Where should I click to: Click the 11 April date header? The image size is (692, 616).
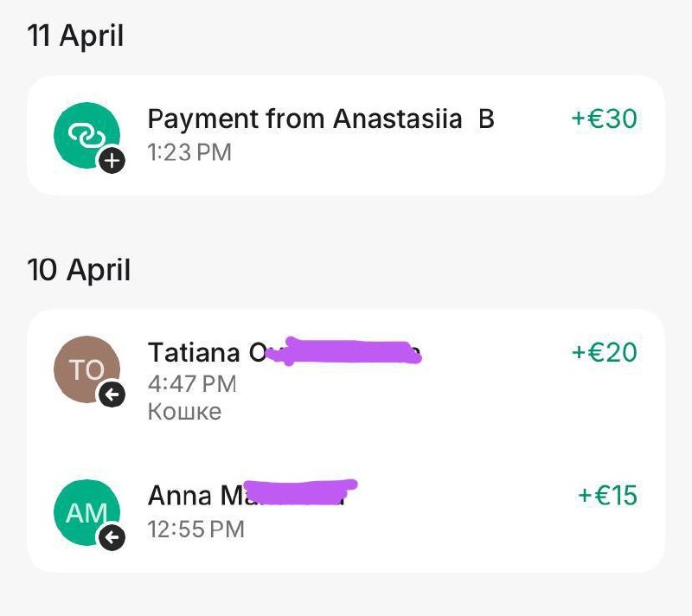click(x=76, y=36)
